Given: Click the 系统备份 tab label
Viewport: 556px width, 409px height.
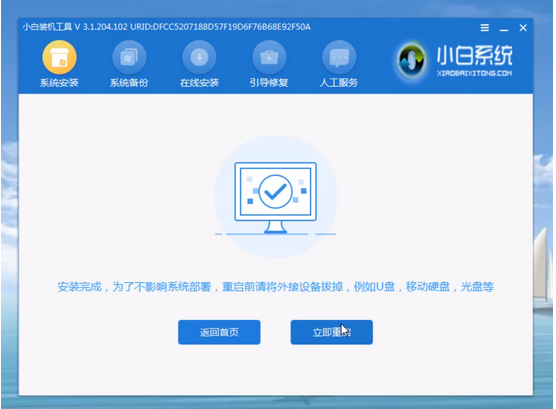Looking at the screenshot, I should [129, 83].
